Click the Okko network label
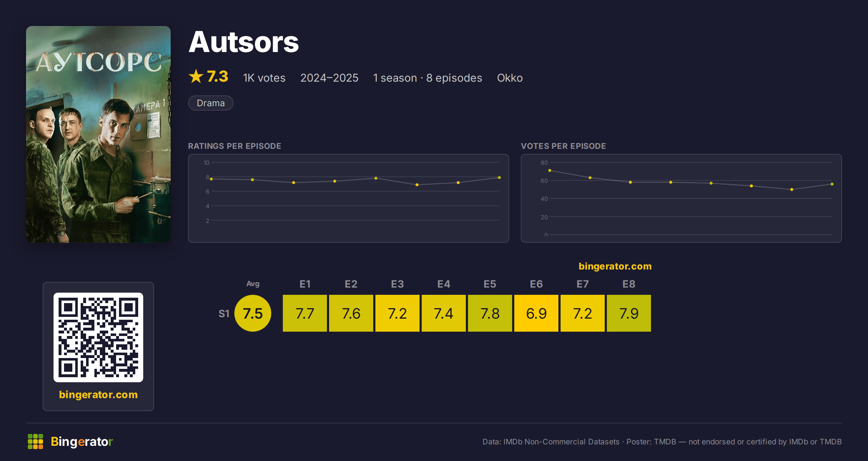The image size is (868, 461). (510, 78)
